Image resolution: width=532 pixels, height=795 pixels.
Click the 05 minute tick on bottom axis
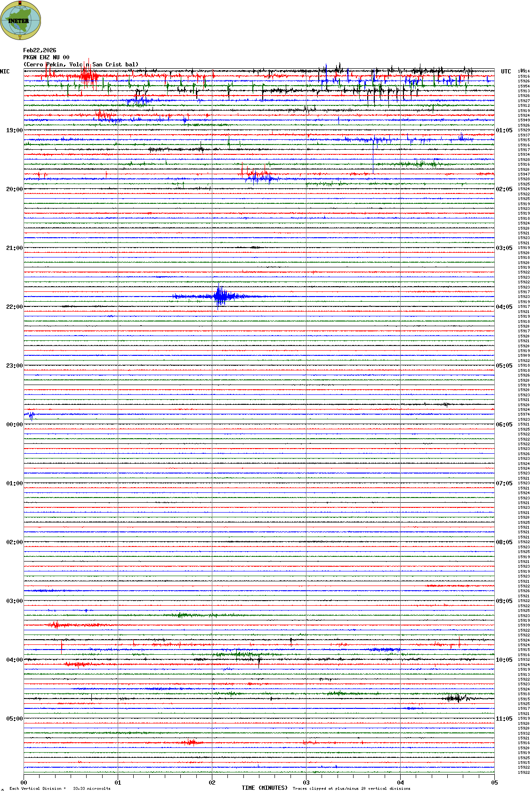tap(494, 783)
